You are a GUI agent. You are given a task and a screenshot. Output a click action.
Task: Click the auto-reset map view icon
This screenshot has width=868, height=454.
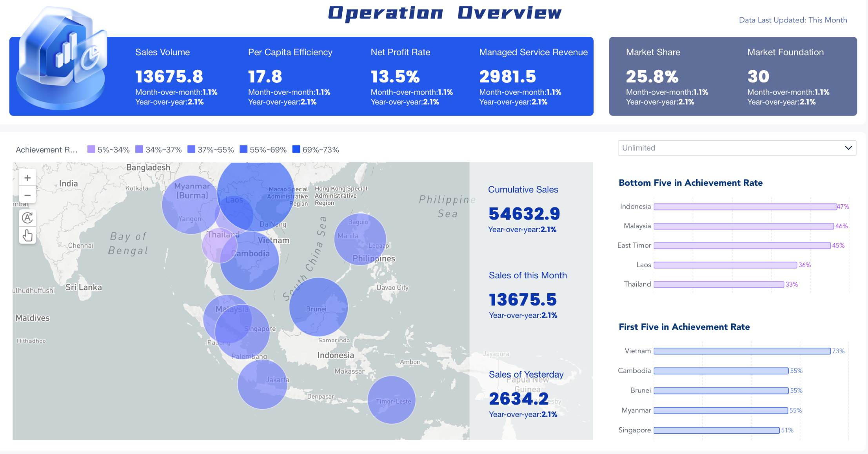pos(27,218)
